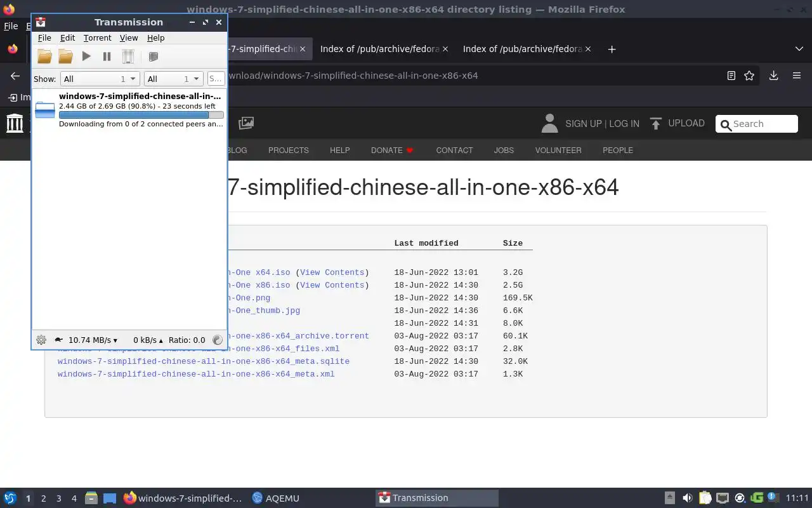This screenshot has height=508, width=812.
Task: Click the volume speaker tray icon
Action: (x=688, y=498)
